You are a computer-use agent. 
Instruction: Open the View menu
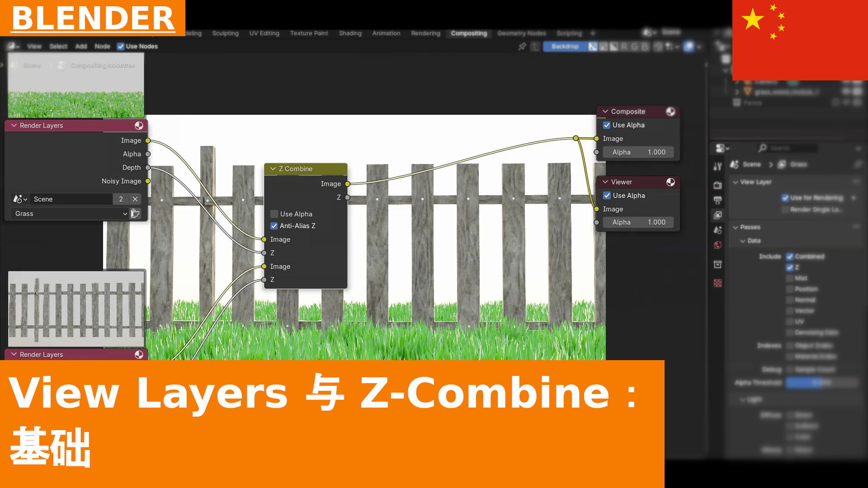(x=34, y=47)
